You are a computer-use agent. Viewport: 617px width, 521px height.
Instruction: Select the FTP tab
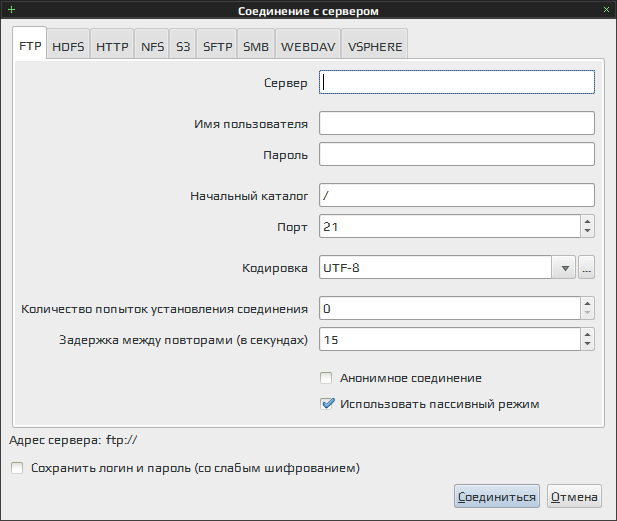pyautogui.click(x=30, y=43)
